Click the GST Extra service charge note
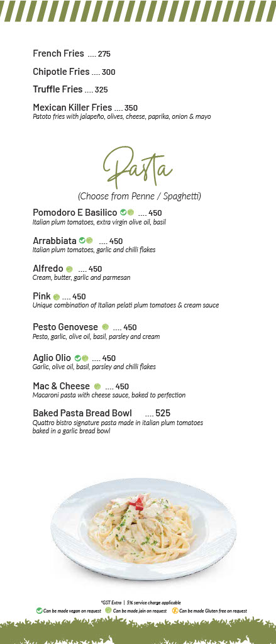 pos(141,602)
